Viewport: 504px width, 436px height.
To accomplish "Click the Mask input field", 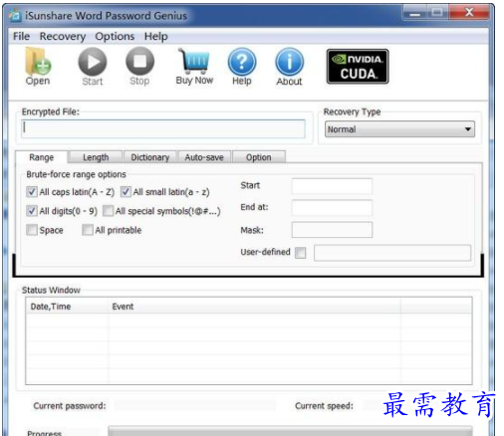I will (x=332, y=230).
